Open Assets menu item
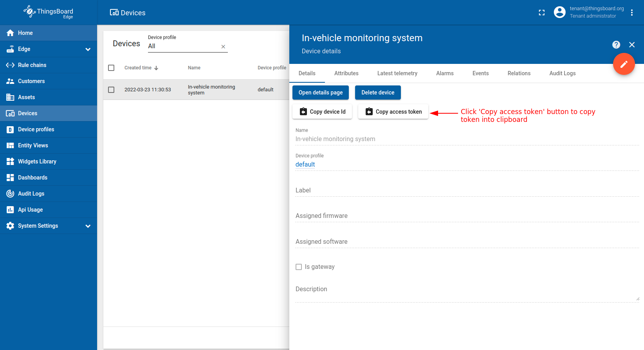The width and height of the screenshot is (644, 350). 49,97
